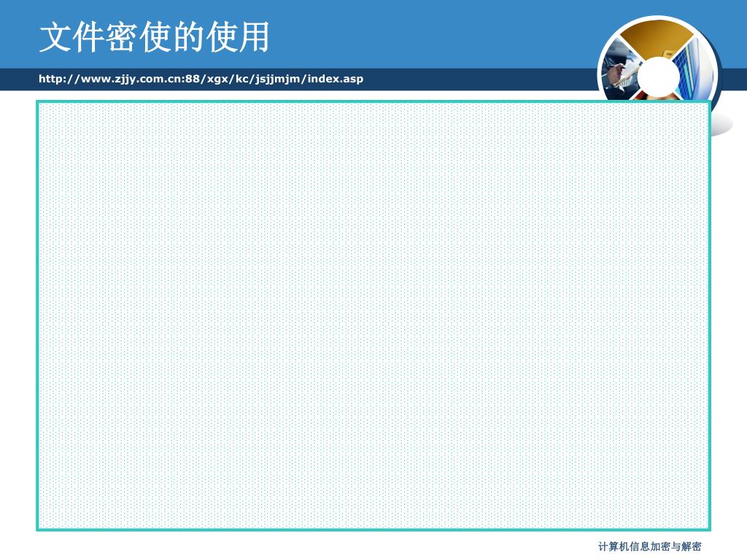The image size is (747, 560).
Task: Click the zjjy.com.cn index.asp URL
Action: pos(201,79)
